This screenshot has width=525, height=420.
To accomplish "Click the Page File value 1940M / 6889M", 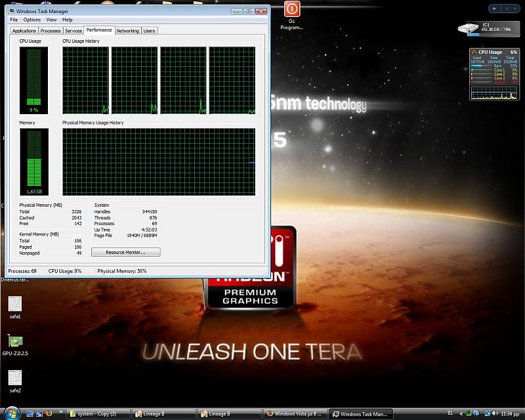I will [x=142, y=236].
